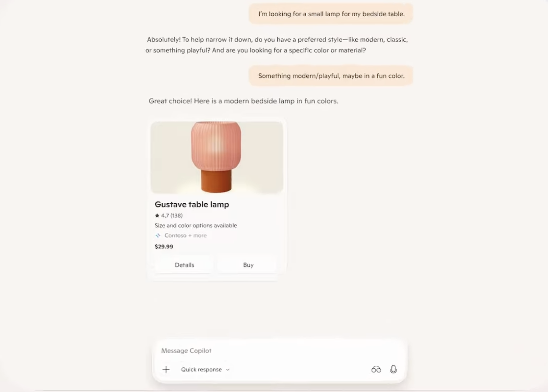The image size is (548, 392).
Task: Click the Buy button
Action: [248, 265]
